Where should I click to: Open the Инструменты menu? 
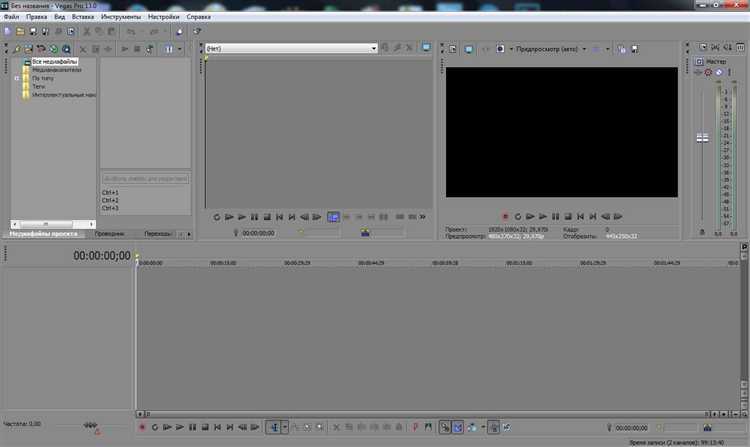point(121,17)
